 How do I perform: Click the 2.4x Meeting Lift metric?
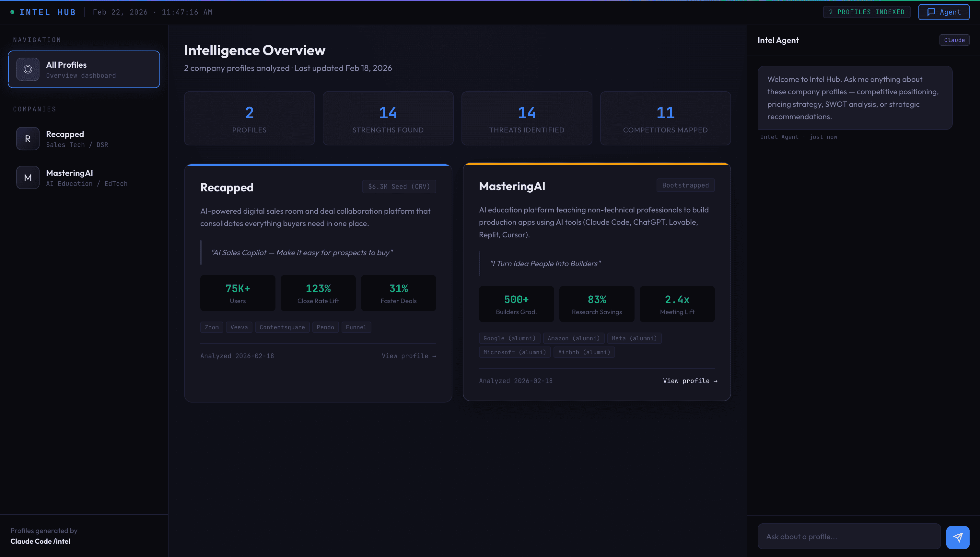(x=677, y=304)
